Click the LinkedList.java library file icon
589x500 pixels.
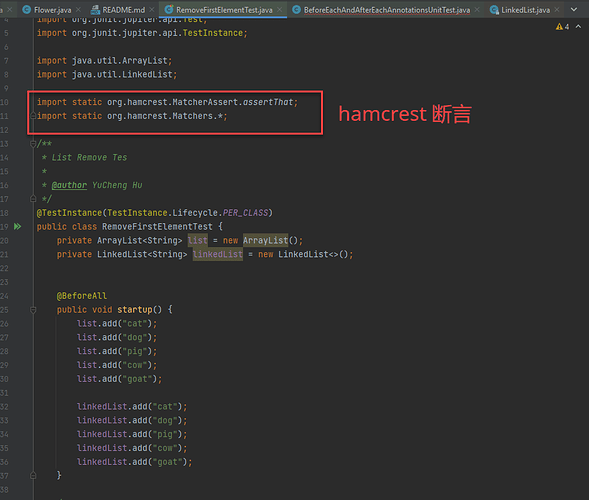click(x=494, y=10)
